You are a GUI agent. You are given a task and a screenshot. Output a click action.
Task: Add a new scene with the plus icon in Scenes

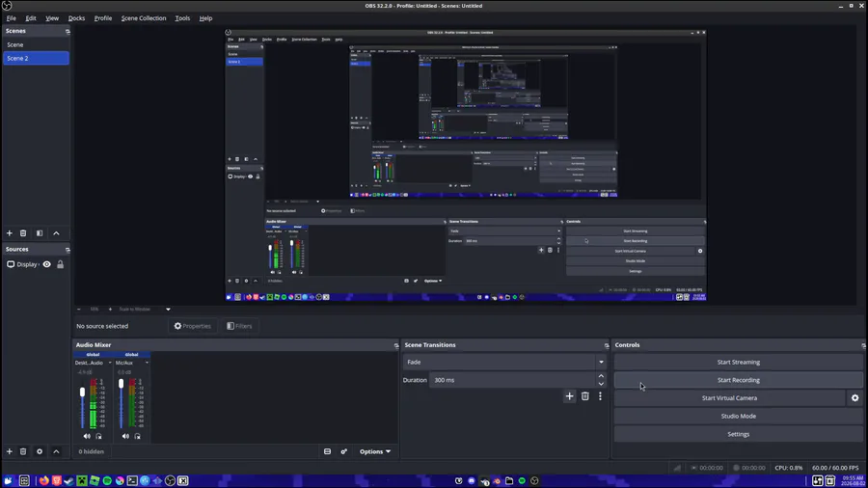point(10,233)
